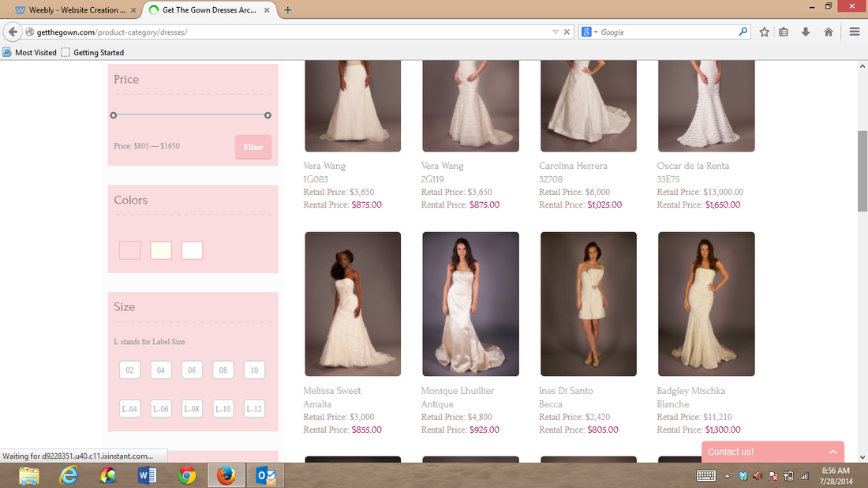Click the Badgley Mischka Blanche title link
The width and height of the screenshot is (868, 488).
691,397
